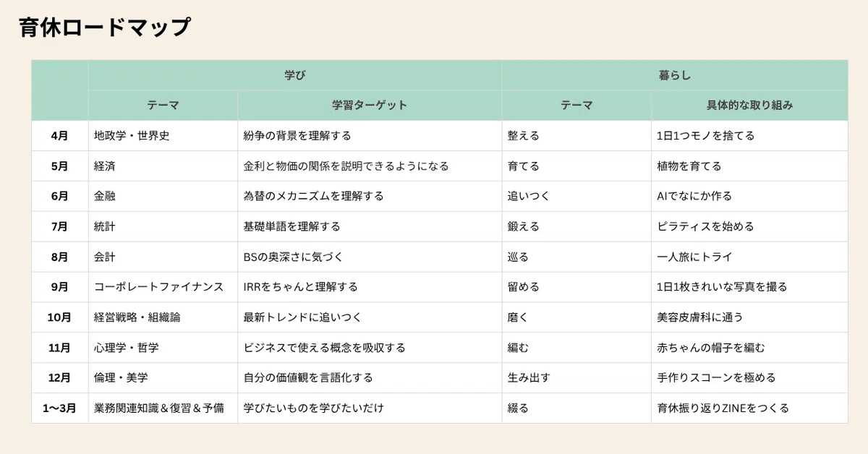
Task: Click the 具体的な取り組み column header
Action: tap(749, 106)
